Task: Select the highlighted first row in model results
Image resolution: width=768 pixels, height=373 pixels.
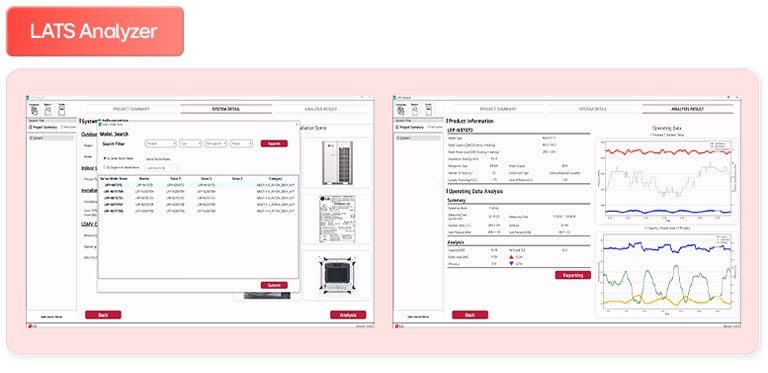Action: tap(198, 186)
